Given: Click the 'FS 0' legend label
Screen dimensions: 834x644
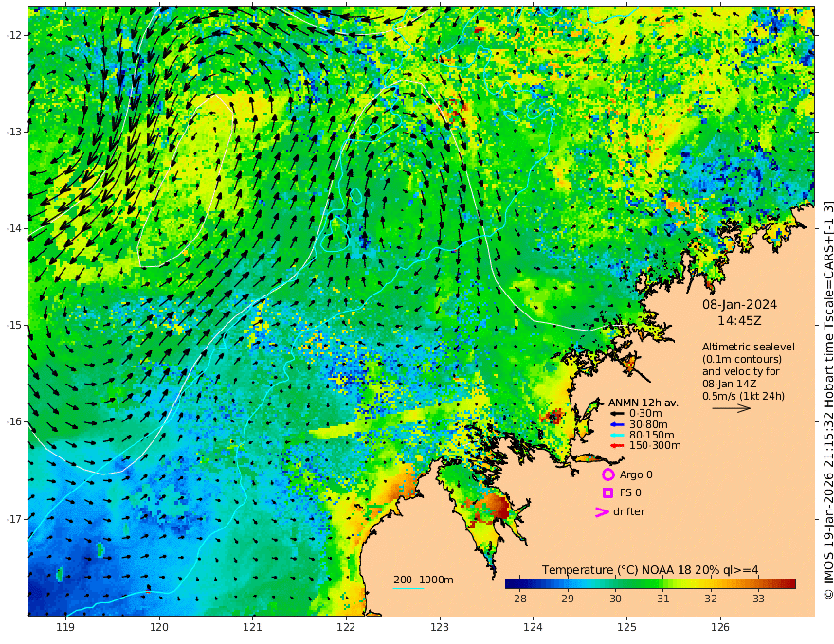Looking at the screenshot, I should [x=630, y=493].
